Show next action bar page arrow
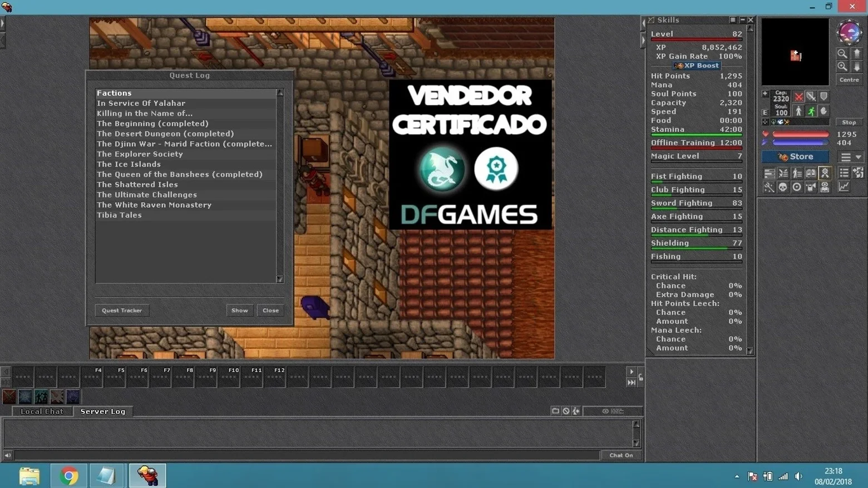Screen dimensions: 868x488 click(x=632, y=372)
